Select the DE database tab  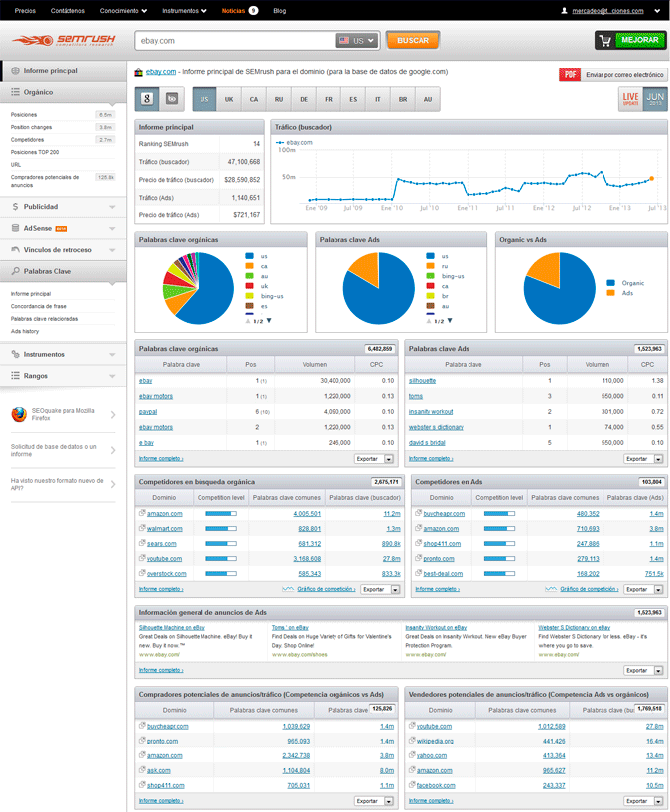pos(304,99)
